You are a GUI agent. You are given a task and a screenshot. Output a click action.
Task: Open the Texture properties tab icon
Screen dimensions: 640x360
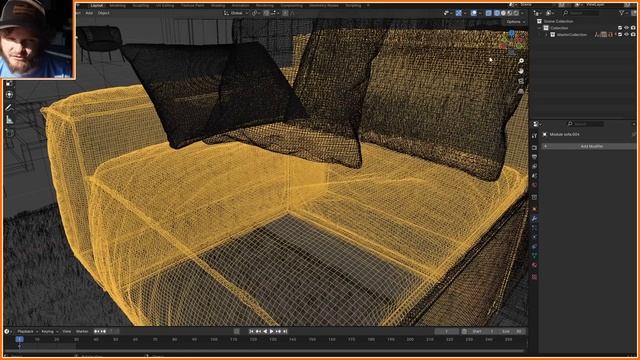click(x=534, y=277)
